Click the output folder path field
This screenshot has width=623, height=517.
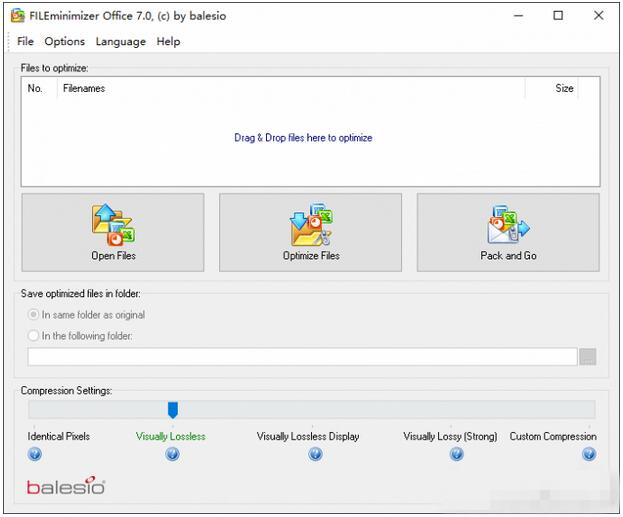(302, 357)
